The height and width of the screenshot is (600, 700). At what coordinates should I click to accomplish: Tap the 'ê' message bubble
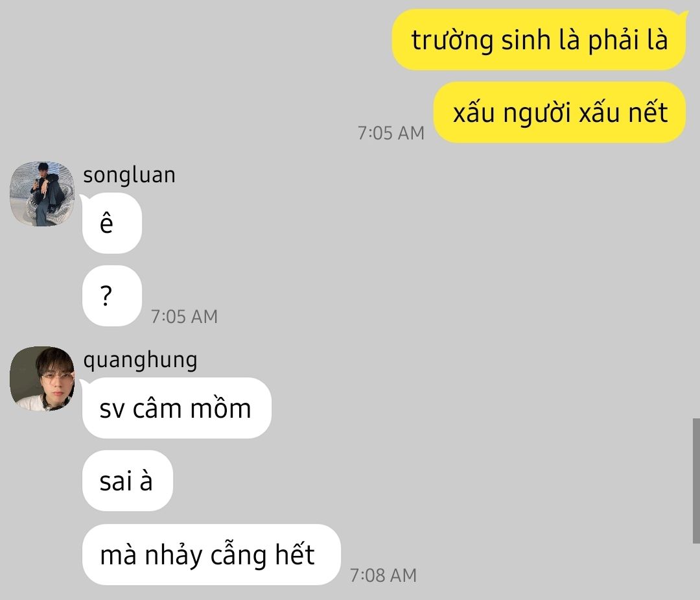coord(112,223)
